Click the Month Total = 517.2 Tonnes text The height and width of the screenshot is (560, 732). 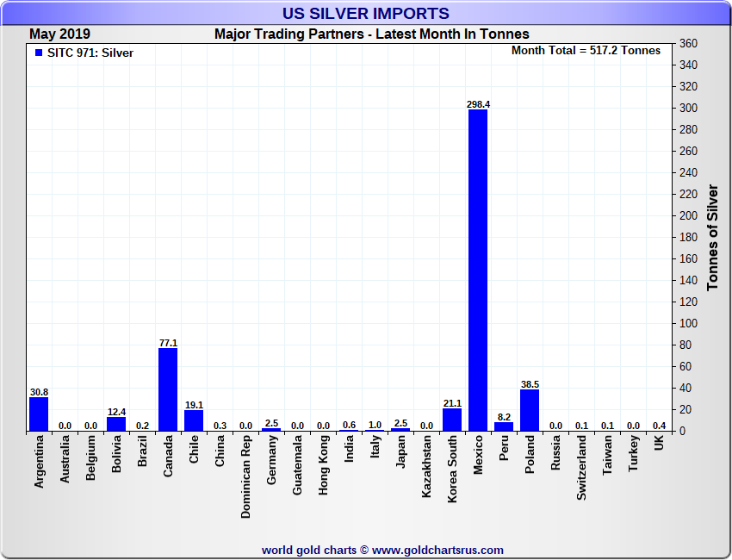(x=586, y=51)
